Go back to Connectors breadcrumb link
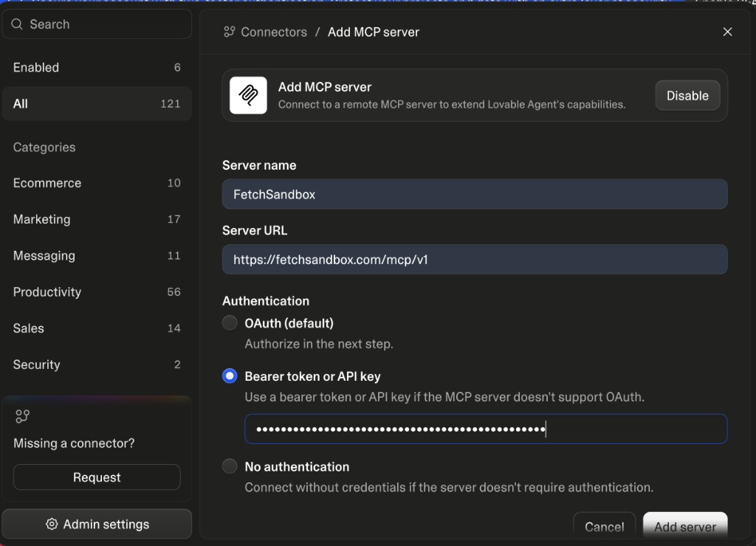This screenshot has height=546, width=756. tap(274, 32)
